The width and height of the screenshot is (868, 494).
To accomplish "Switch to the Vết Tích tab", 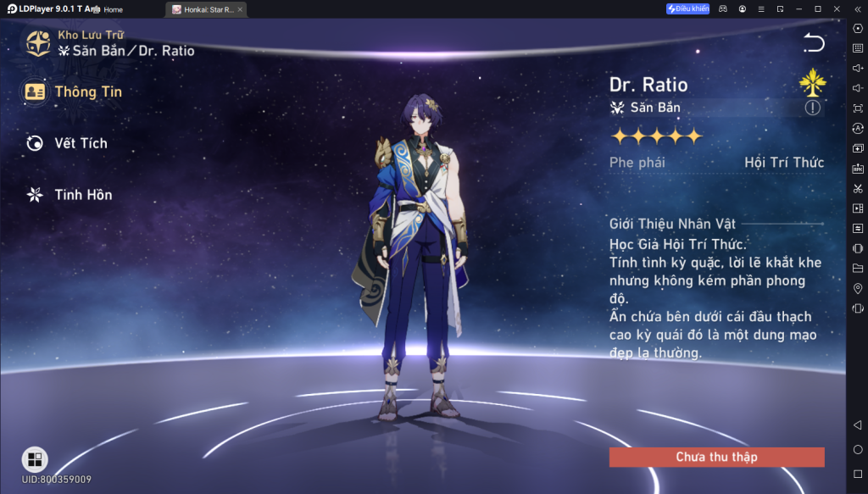I will point(67,143).
